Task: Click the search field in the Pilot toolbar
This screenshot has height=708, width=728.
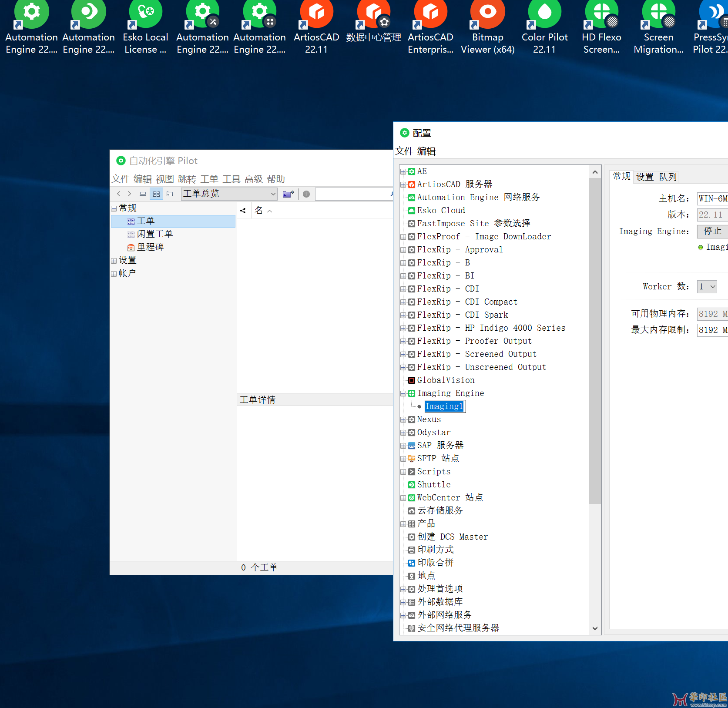Action: [x=354, y=194]
